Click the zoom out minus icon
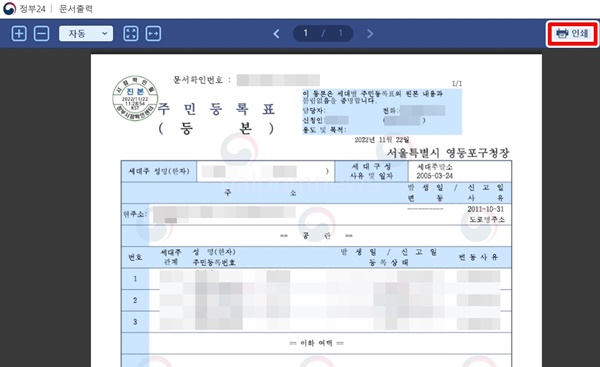 (41, 34)
